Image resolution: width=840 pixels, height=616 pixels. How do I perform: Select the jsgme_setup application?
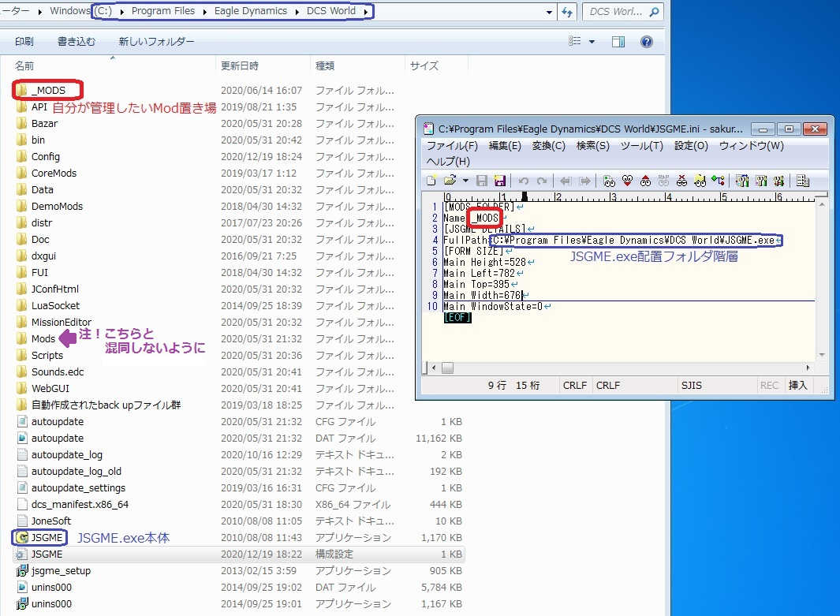click(x=61, y=570)
